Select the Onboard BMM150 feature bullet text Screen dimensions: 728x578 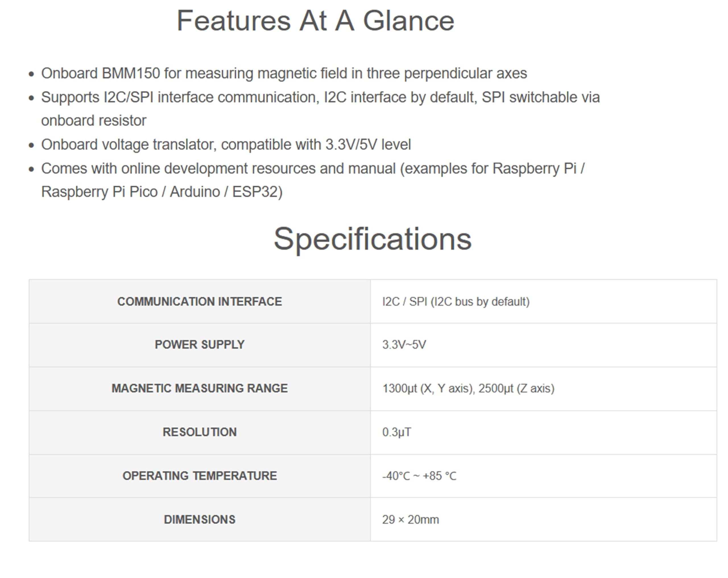point(284,73)
